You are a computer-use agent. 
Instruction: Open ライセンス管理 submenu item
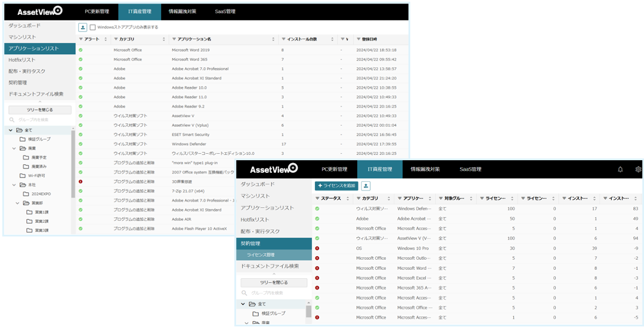274,255
